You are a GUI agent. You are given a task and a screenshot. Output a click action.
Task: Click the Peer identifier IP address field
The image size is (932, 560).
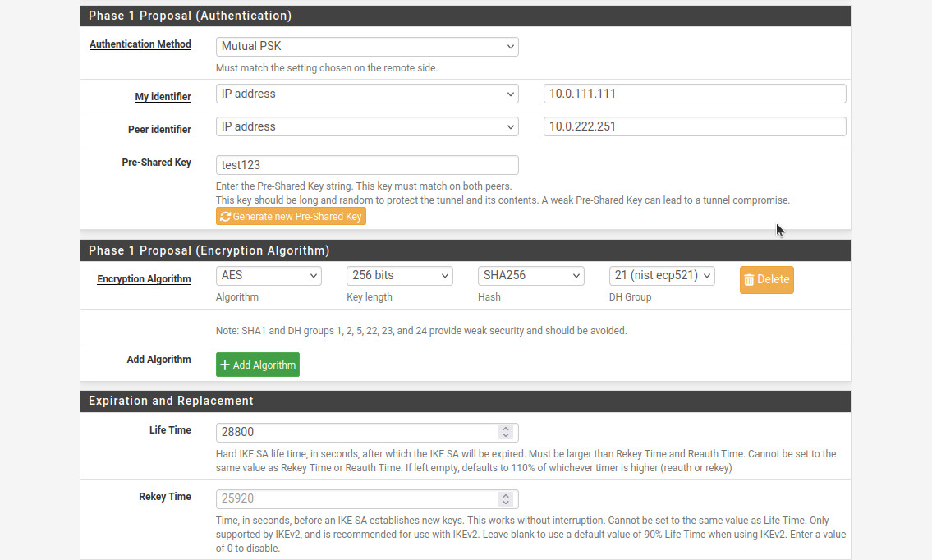tap(694, 126)
